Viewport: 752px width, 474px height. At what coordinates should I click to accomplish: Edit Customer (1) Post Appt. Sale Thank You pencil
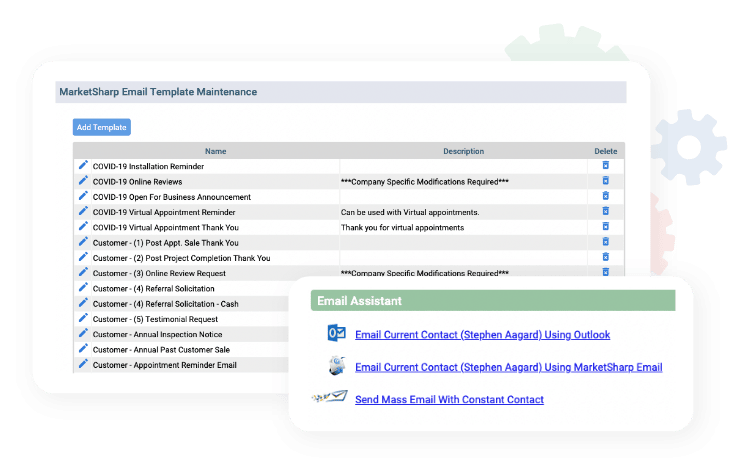83,242
